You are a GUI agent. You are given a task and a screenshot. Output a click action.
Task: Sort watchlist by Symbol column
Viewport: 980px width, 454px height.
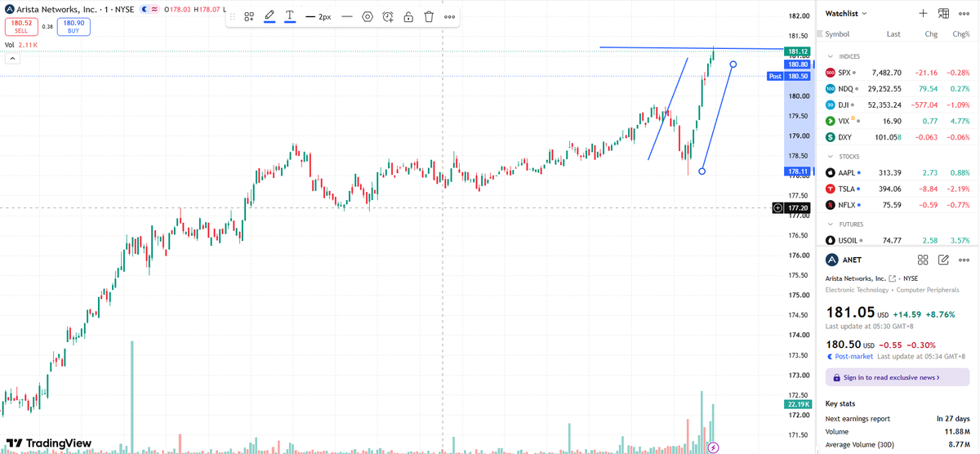pos(837,34)
